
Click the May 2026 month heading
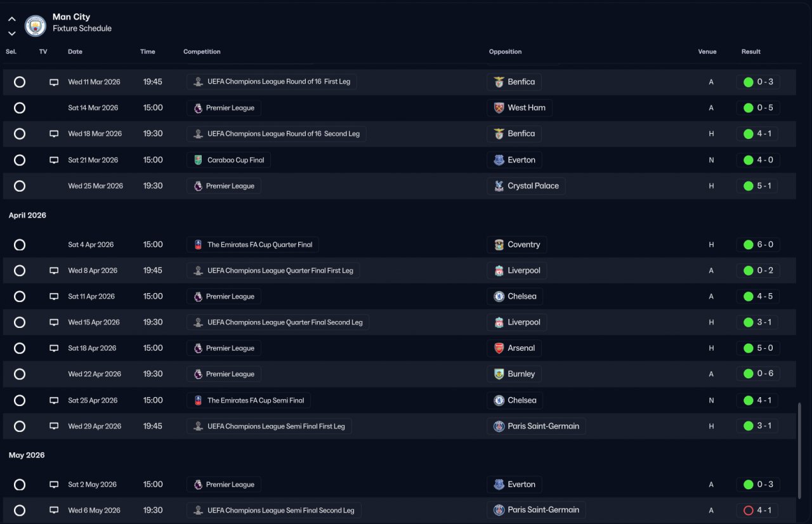point(27,455)
